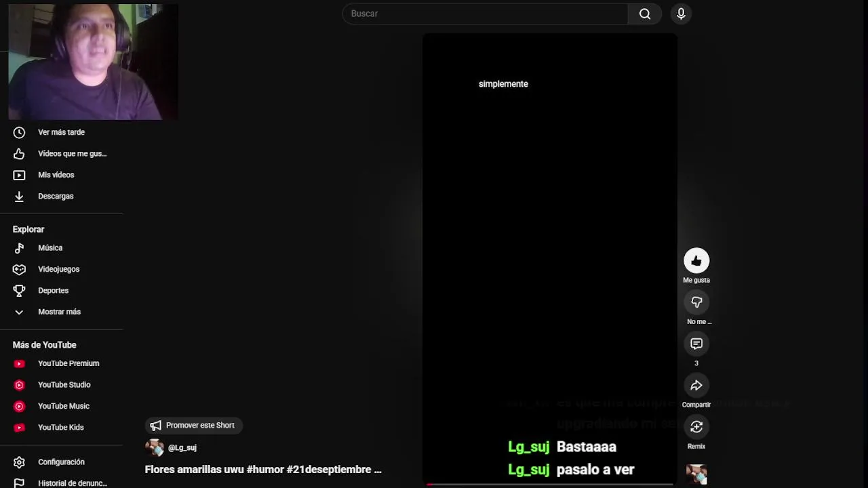This screenshot has height=488, width=868.
Task: Click the Explorar section heading
Action: (x=28, y=230)
